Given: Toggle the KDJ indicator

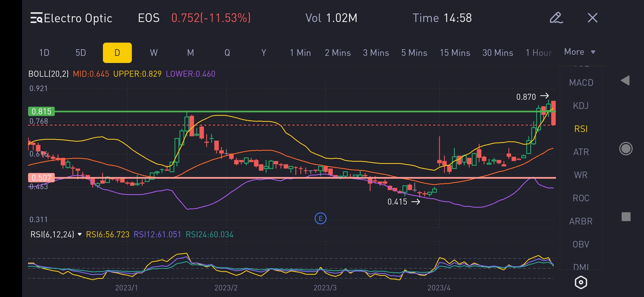Looking at the screenshot, I should coord(581,106).
